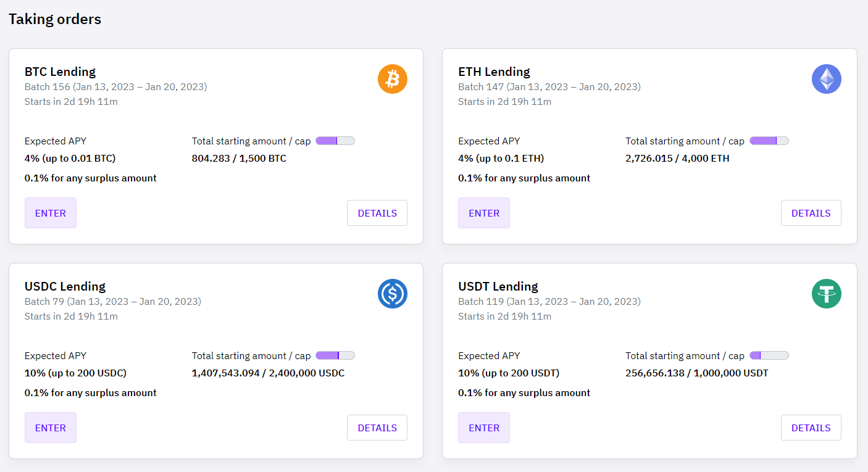868x472 pixels.
Task: Open DETAILS for USDC Lending
Action: coord(377,428)
